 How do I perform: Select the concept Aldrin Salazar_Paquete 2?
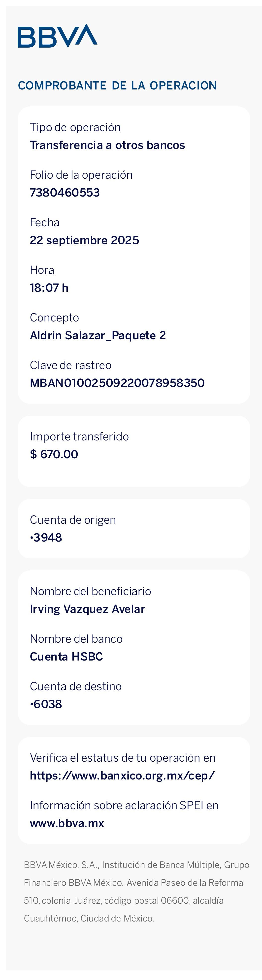[x=98, y=335]
